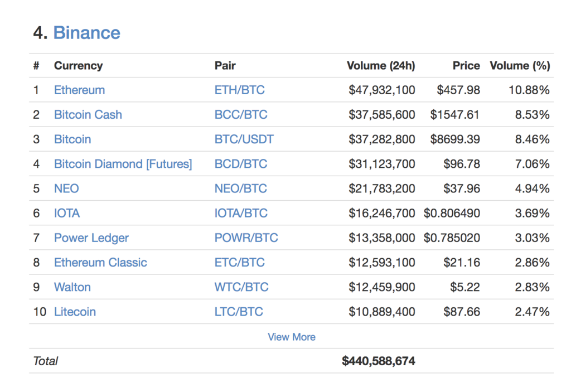Click the Pair column header
The width and height of the screenshot is (571, 392).
(225, 66)
